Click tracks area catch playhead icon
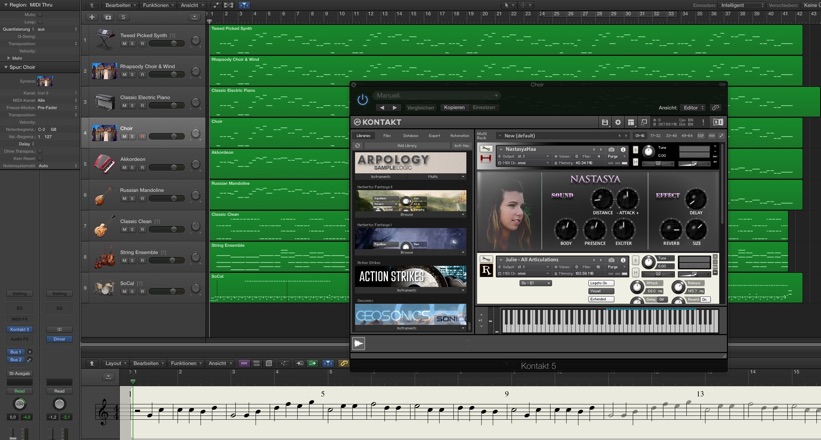The height and width of the screenshot is (440, 821). [x=244, y=5]
